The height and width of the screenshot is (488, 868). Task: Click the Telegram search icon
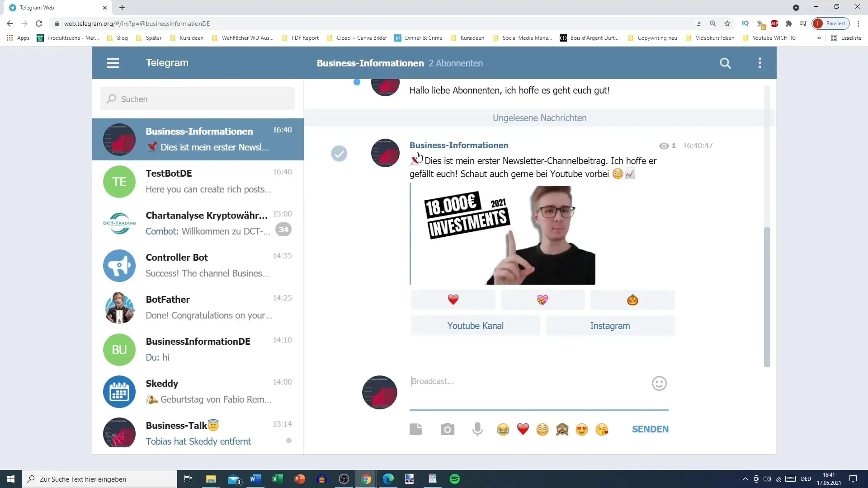(726, 62)
